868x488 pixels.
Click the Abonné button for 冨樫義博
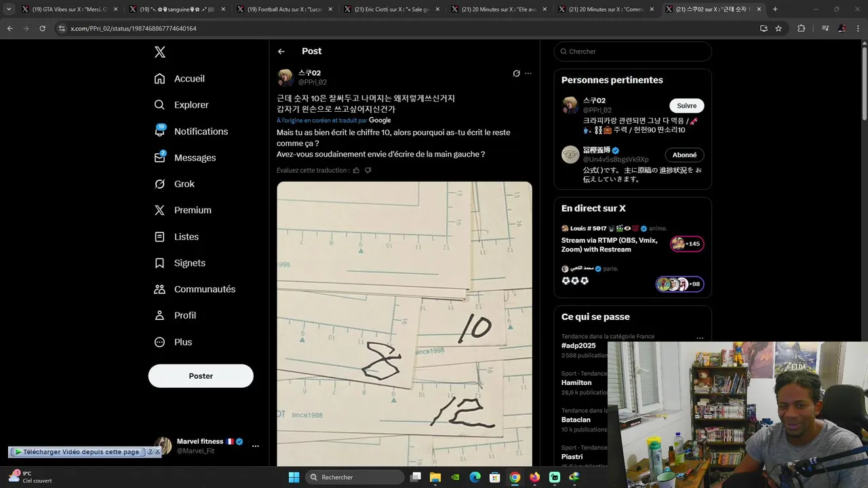(x=684, y=155)
